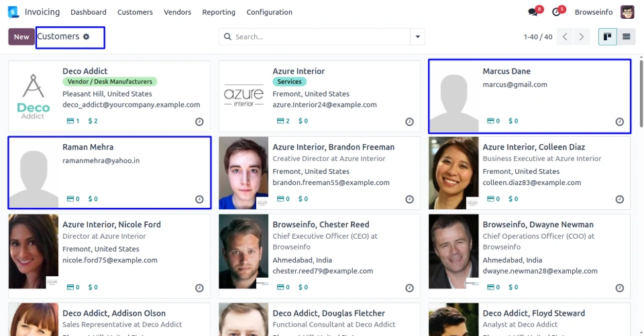Open the Invoicing app home icon
Viewport: 644px width, 336px height.
coord(13,12)
